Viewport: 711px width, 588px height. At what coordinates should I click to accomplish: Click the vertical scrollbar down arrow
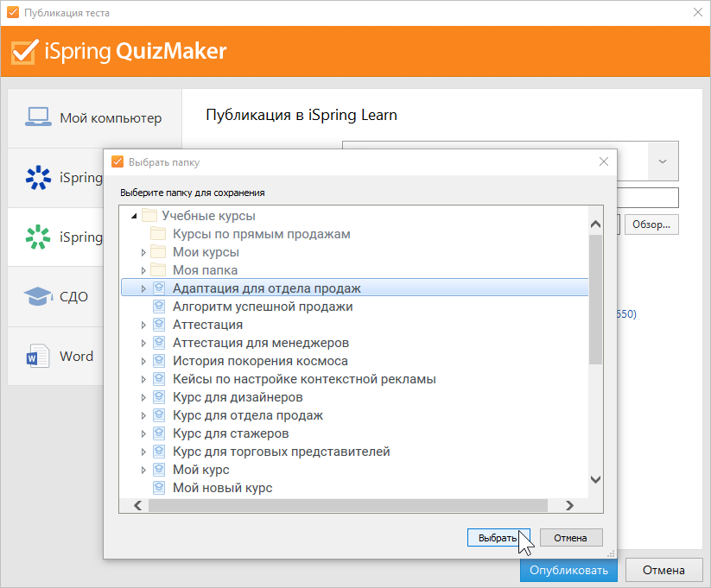click(595, 479)
